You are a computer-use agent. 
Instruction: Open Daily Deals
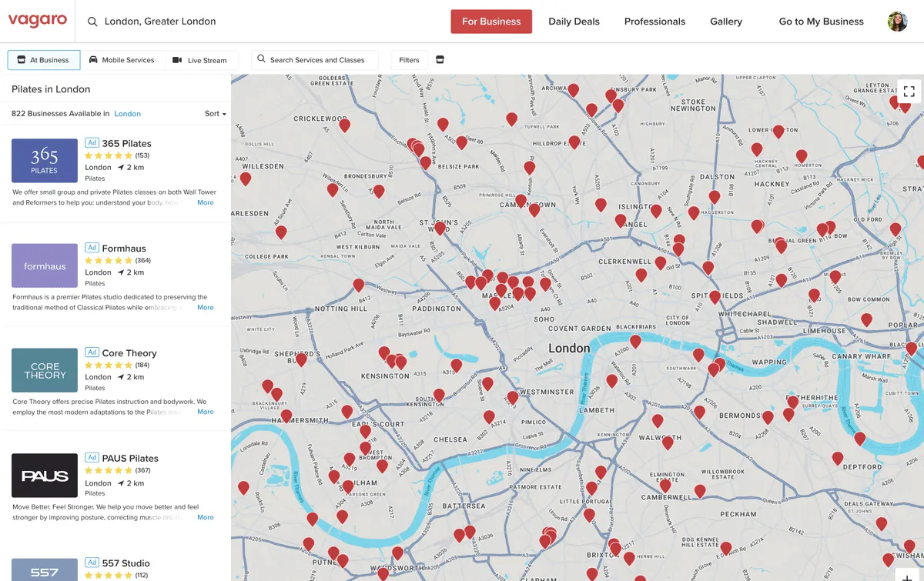click(x=574, y=22)
